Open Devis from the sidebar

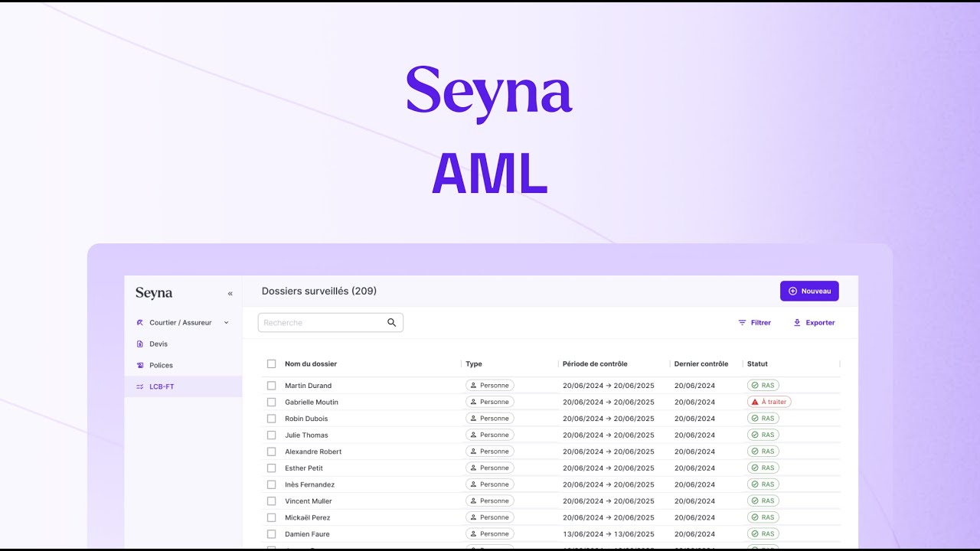(183, 344)
